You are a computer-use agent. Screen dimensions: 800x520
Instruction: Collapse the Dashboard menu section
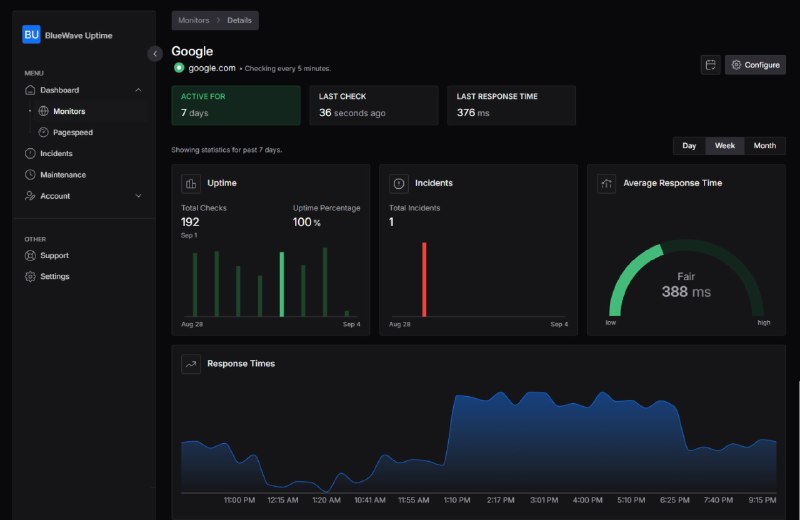[138, 90]
